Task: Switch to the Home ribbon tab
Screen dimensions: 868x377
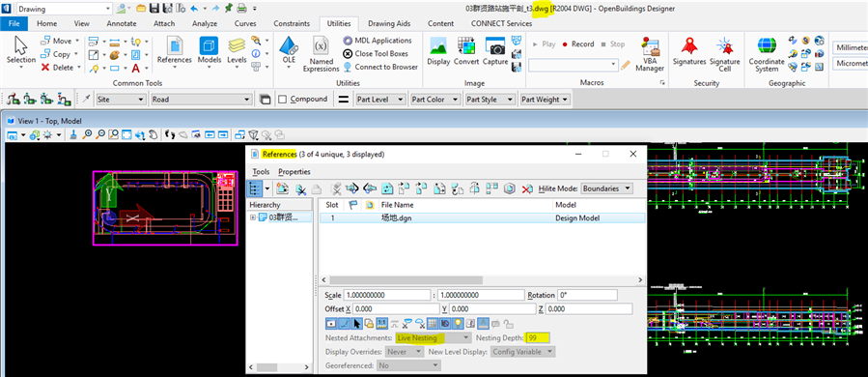Action: [46, 24]
